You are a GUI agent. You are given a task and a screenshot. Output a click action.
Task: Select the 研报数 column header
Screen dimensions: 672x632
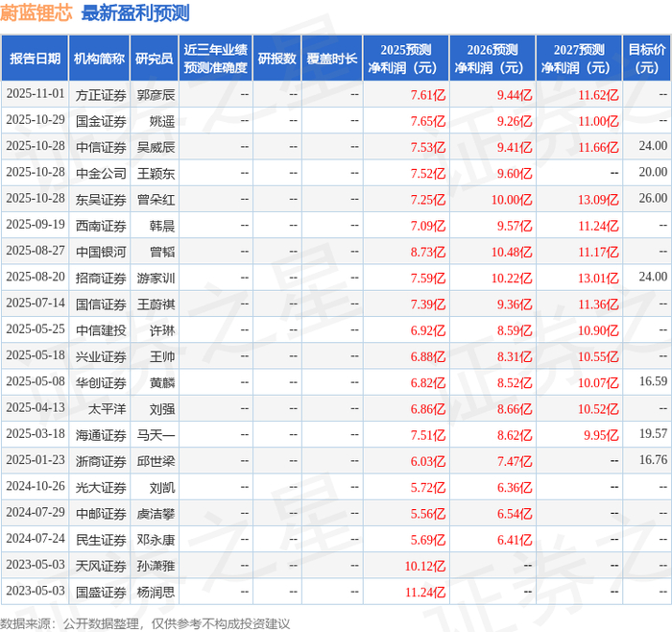click(x=276, y=59)
